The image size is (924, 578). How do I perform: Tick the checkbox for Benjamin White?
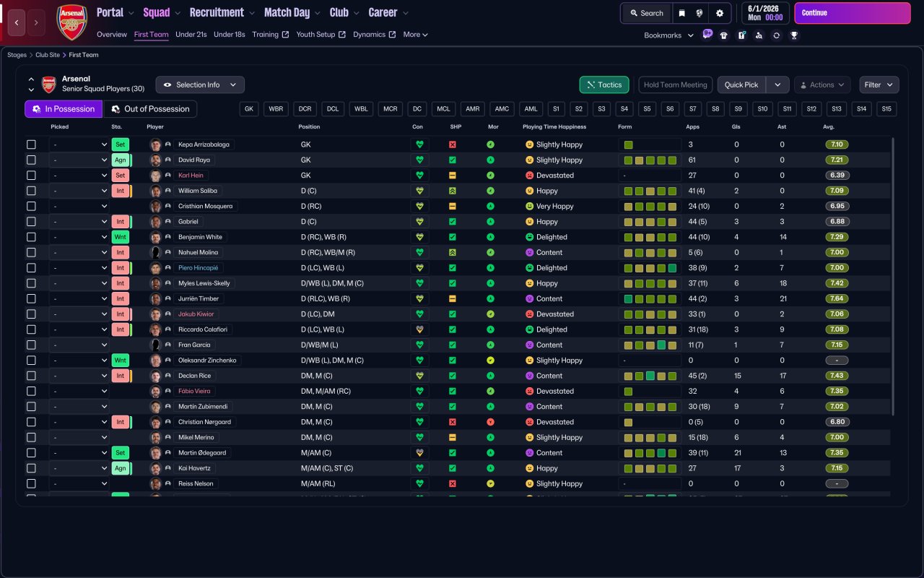pyautogui.click(x=31, y=237)
